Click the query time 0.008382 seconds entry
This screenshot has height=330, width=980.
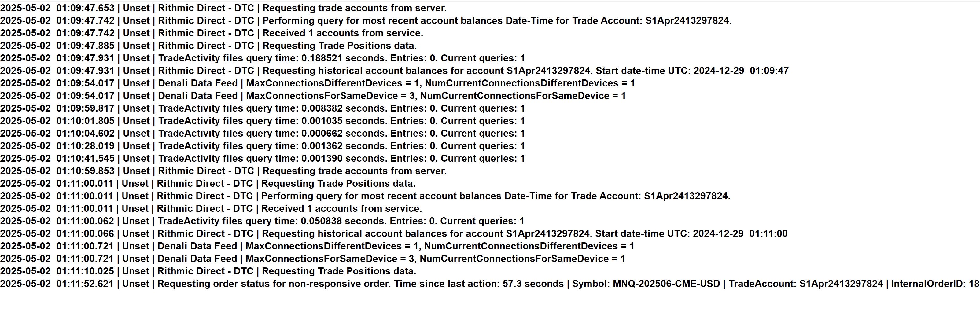[x=263, y=108]
